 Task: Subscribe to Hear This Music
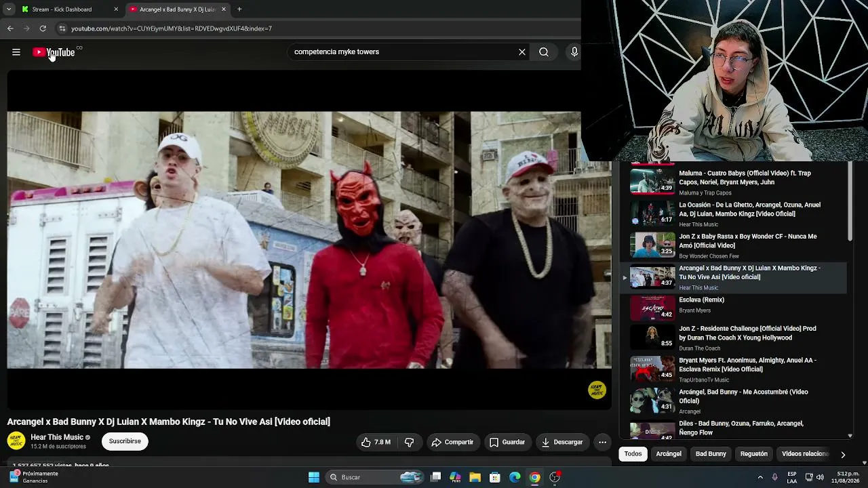pos(125,441)
